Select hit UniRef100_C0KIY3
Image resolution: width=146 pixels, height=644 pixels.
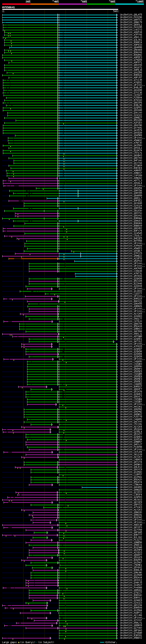131,30
